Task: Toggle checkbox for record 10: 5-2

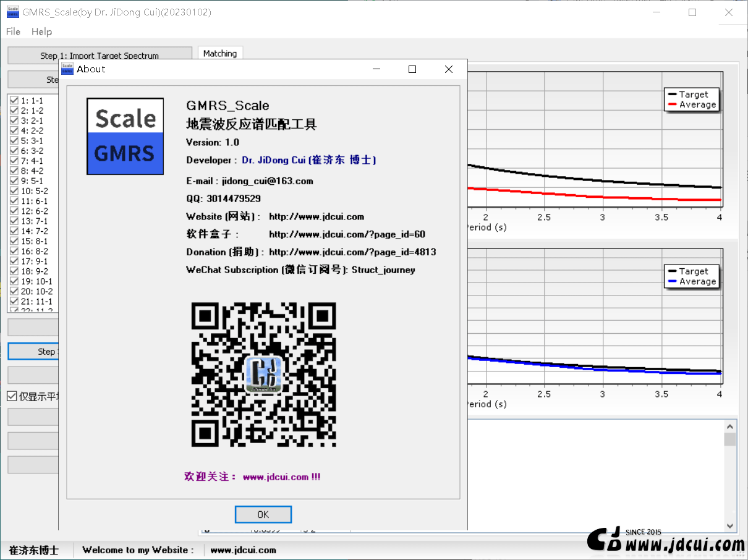Action: 14,191
